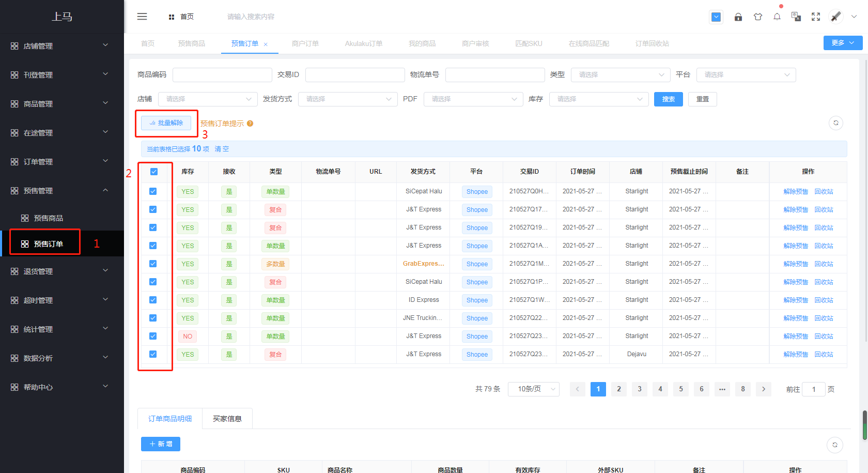Collapse the 预售管理 sidebar menu

click(x=61, y=191)
